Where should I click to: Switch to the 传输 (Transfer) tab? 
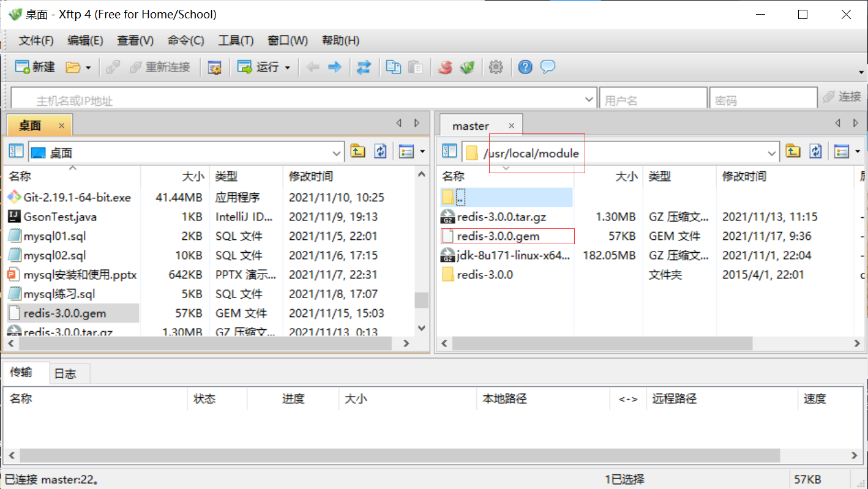click(x=21, y=372)
